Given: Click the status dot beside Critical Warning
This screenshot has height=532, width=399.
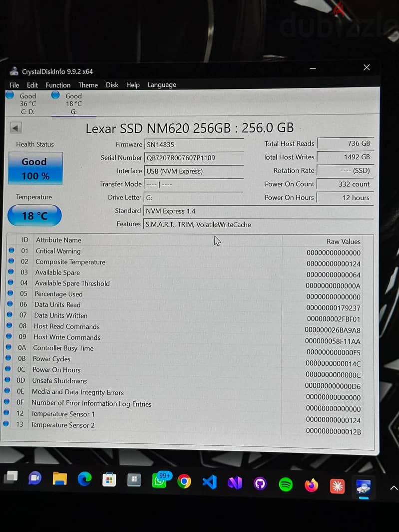Looking at the screenshot, I should 11,250.
